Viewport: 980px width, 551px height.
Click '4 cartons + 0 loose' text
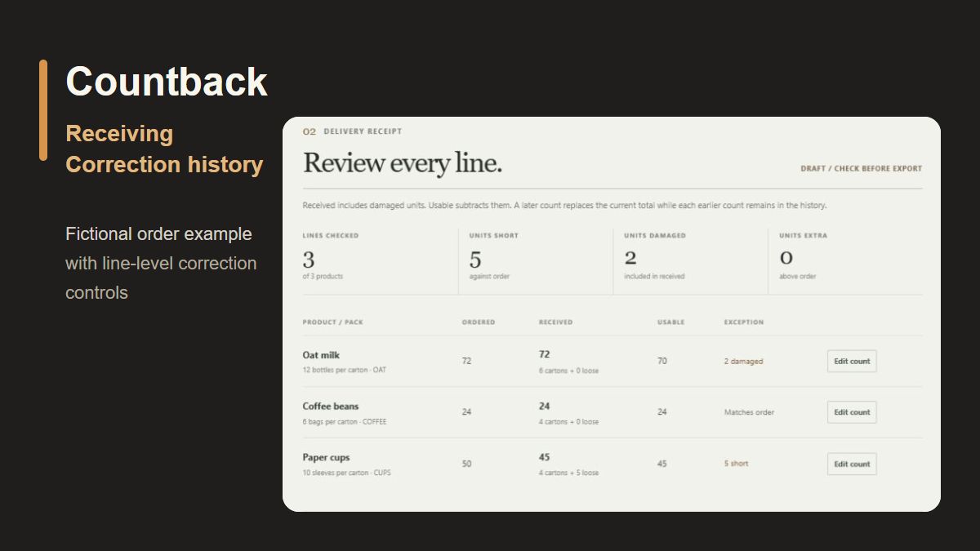click(x=568, y=422)
